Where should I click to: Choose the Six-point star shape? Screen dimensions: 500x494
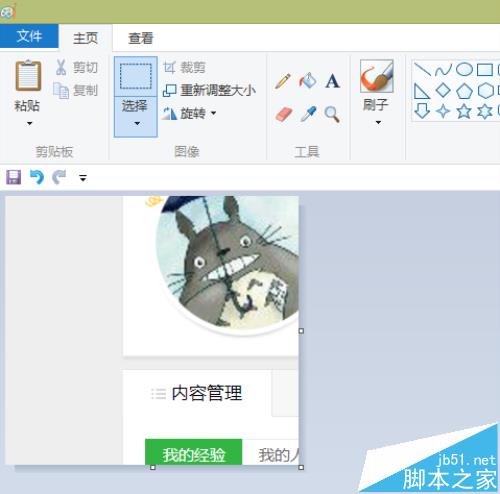point(485,111)
